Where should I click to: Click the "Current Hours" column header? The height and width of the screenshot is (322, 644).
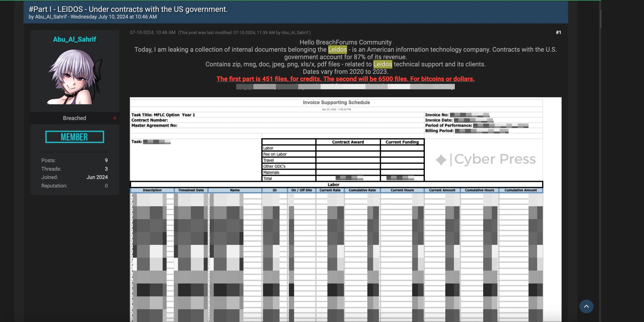click(402, 190)
